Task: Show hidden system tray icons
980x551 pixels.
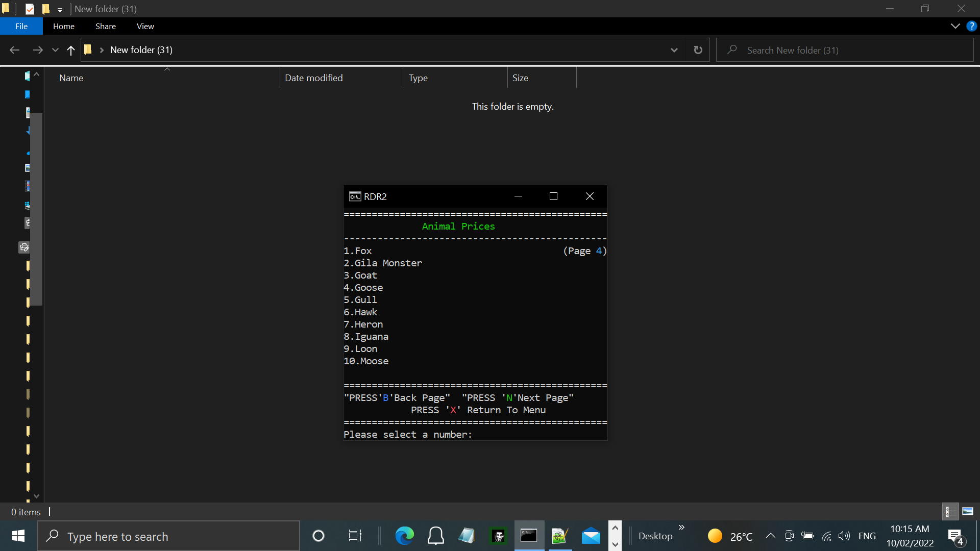Action: pos(770,536)
